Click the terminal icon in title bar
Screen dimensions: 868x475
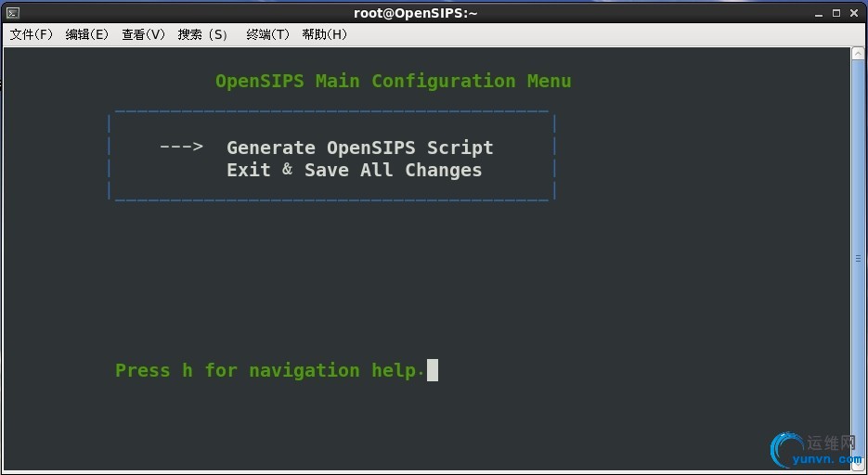tap(13, 13)
